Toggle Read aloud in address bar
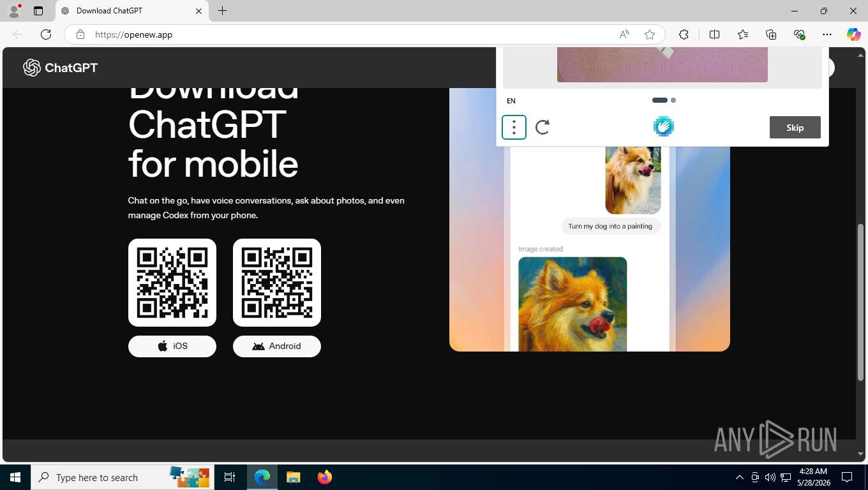Screen dimensions: 868x490 [624, 34]
